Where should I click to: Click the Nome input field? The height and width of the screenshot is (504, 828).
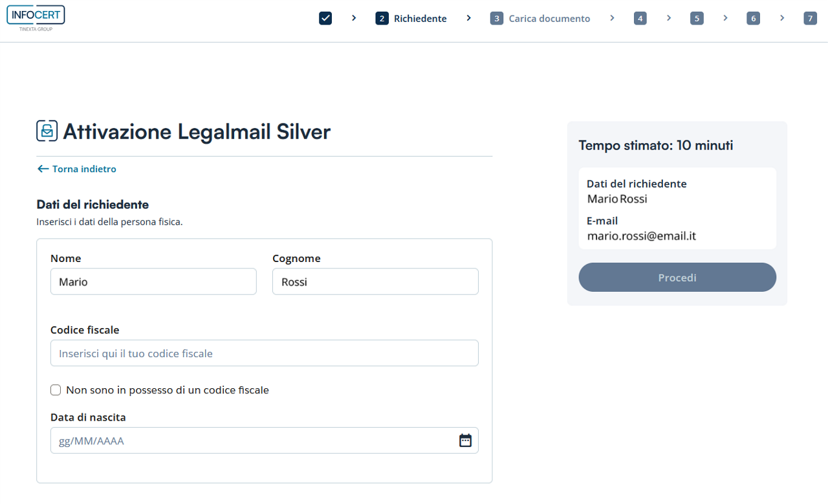[x=153, y=281]
